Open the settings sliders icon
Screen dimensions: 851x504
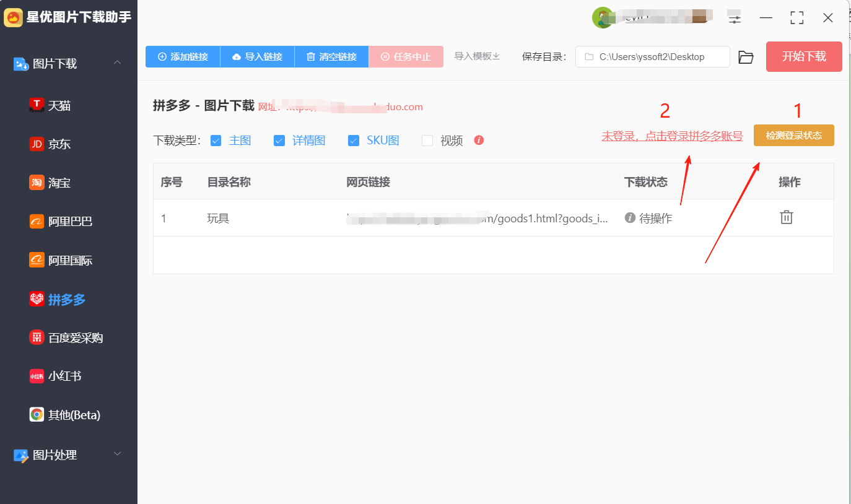click(735, 18)
